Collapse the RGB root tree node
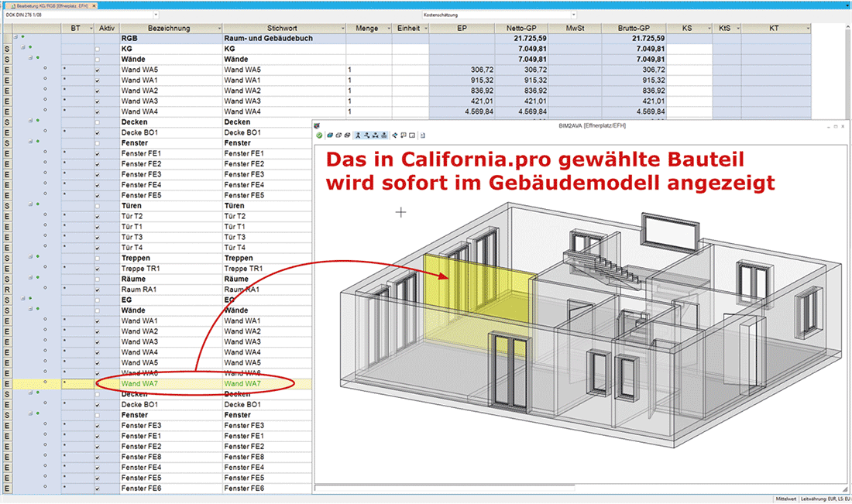Viewport: 852px width, 504px height. coord(15,37)
